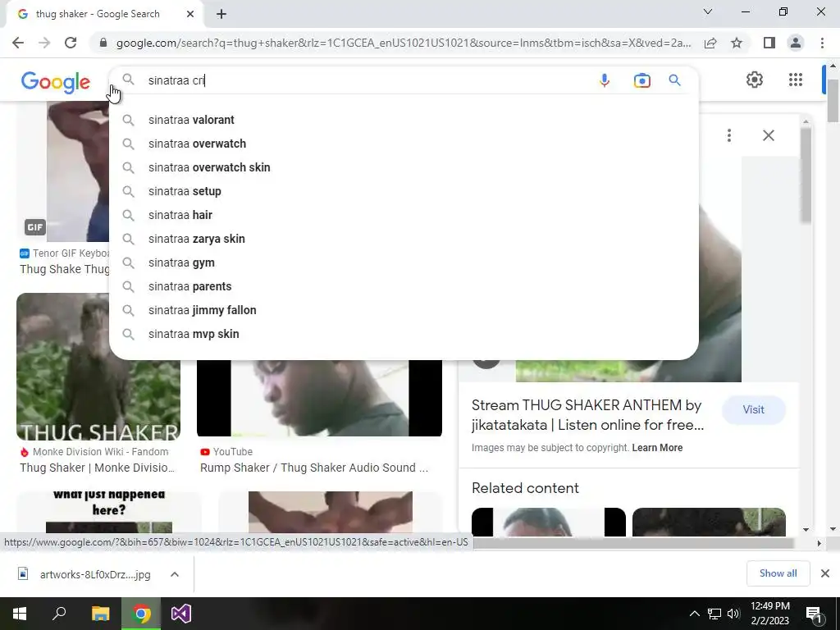Screen dimensions: 840x630
Task: Select suggestion sinatraa valorant
Action: tap(404, 120)
